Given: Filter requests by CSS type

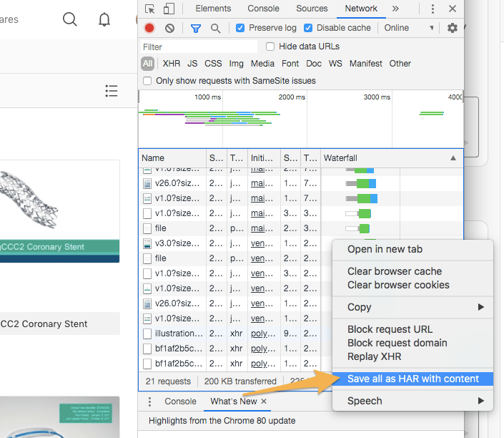Looking at the screenshot, I should (x=213, y=64).
